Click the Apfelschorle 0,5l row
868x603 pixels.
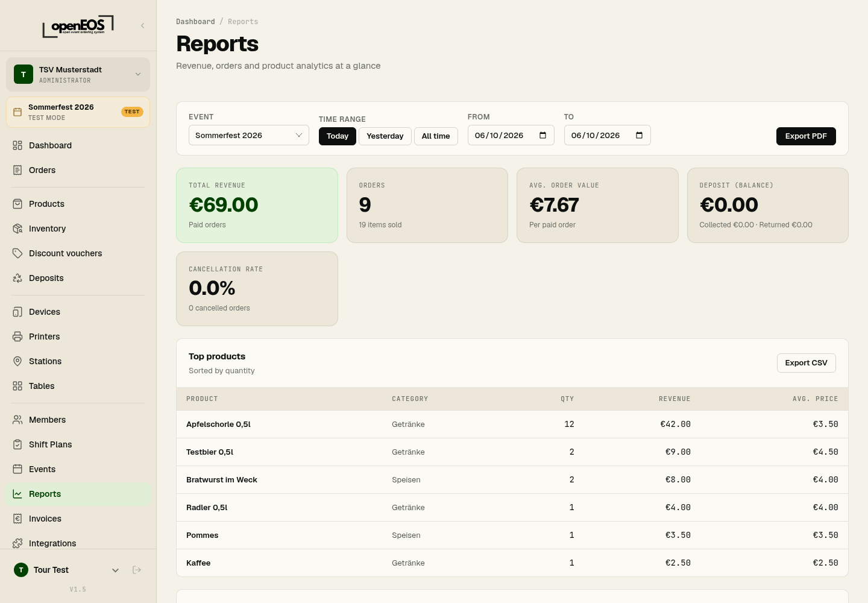(512, 425)
